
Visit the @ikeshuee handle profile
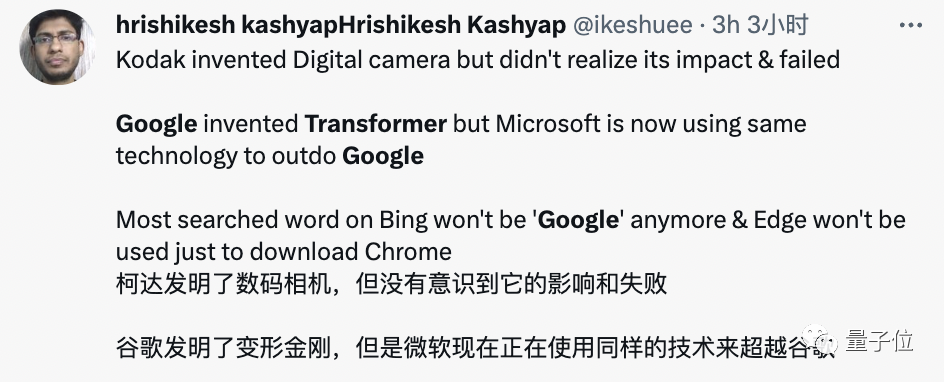coord(632,25)
